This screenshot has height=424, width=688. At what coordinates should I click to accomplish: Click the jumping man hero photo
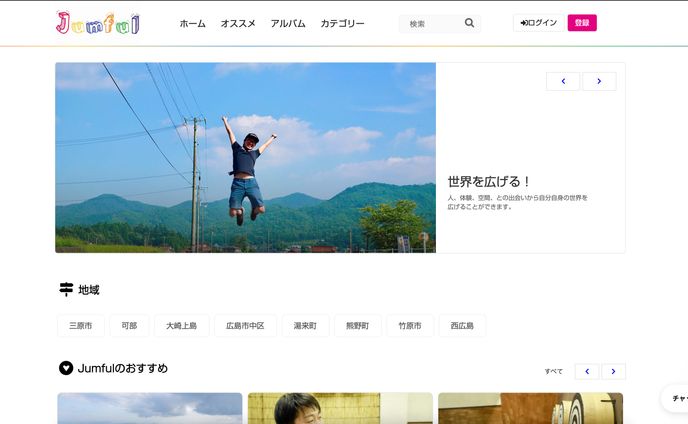pos(246,158)
